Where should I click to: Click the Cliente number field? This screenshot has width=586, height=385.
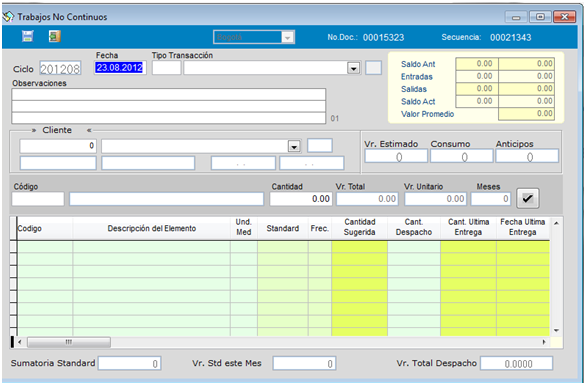58,146
